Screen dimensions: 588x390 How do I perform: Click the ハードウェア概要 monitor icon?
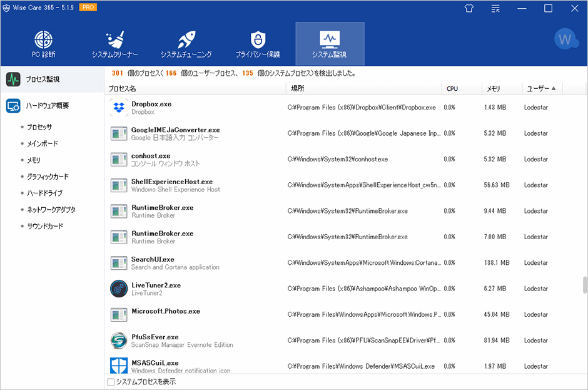point(13,106)
